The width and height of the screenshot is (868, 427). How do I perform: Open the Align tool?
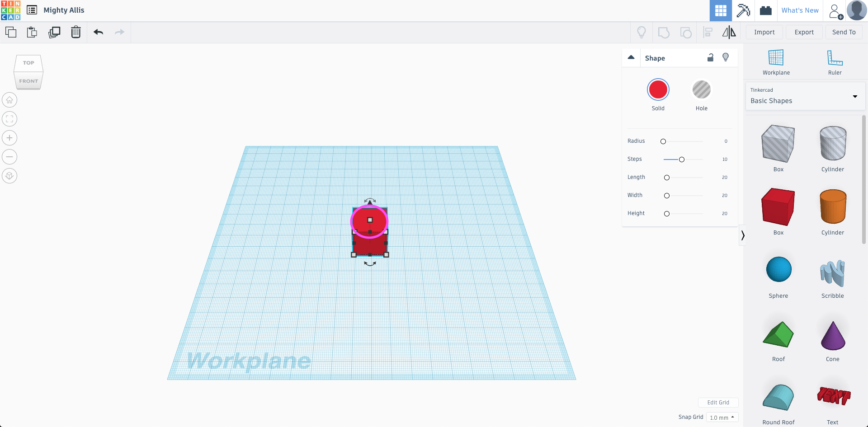click(x=708, y=32)
